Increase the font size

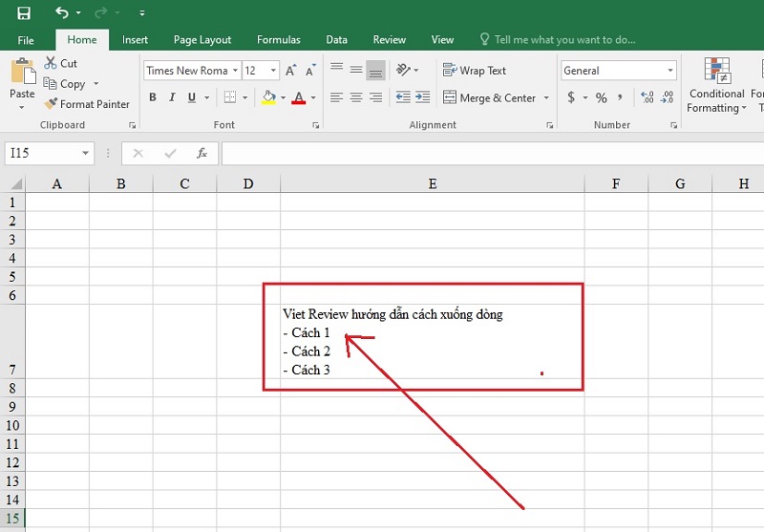pos(291,71)
